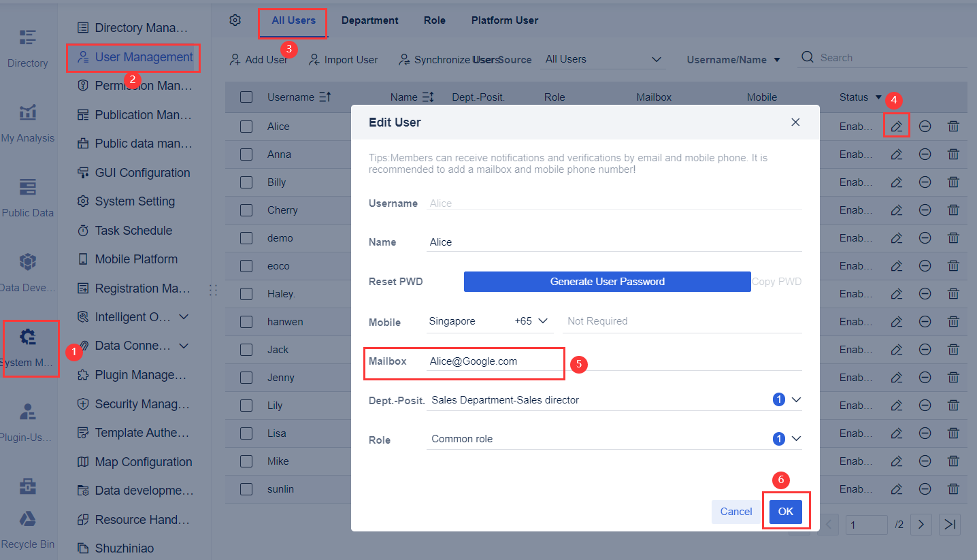Toggle the select-all checkbox in the header
The height and width of the screenshot is (560, 977).
(x=246, y=97)
